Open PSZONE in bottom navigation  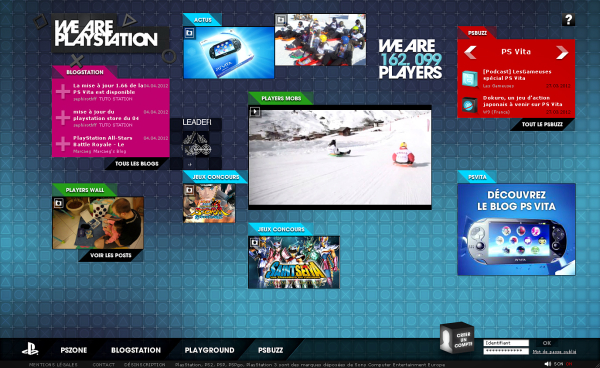click(74, 350)
